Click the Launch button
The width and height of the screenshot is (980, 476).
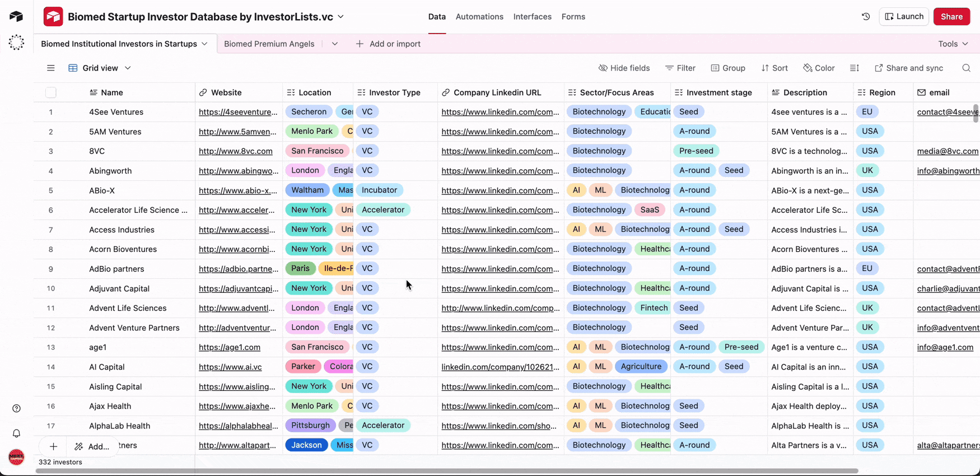(x=904, y=17)
